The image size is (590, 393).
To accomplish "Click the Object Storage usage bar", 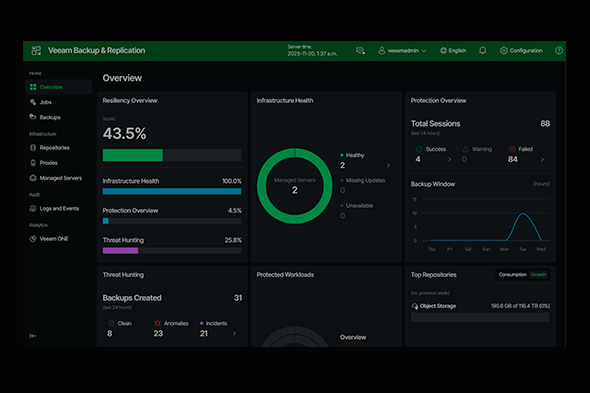I will [480, 317].
